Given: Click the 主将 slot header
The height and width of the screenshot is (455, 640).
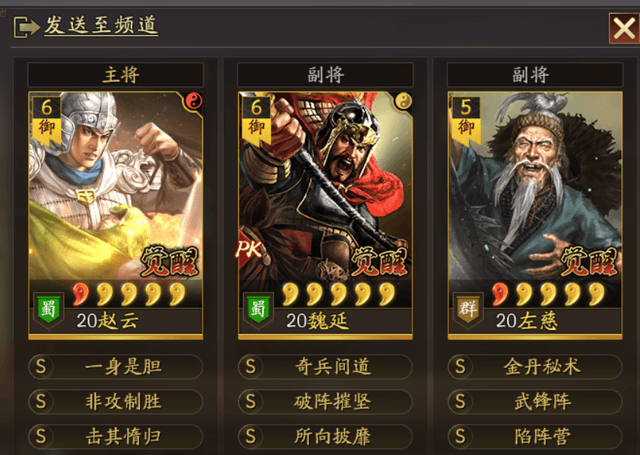Looking at the screenshot, I should pyautogui.click(x=116, y=75).
